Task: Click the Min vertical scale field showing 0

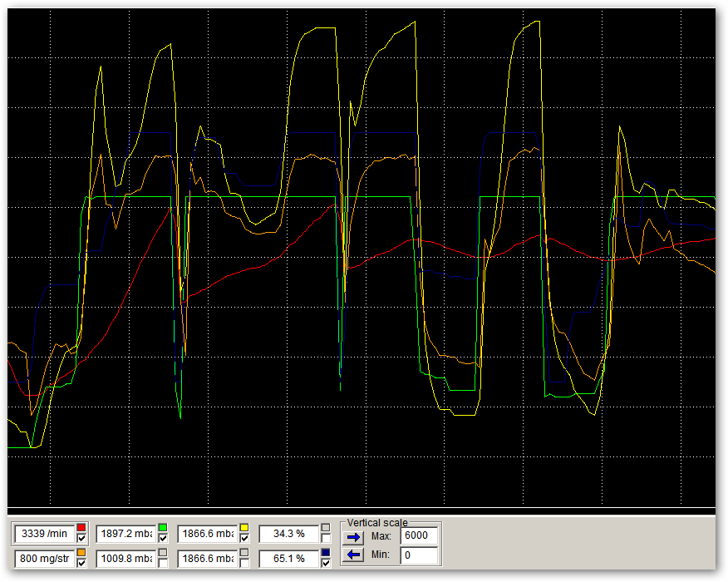Action: 419,555
